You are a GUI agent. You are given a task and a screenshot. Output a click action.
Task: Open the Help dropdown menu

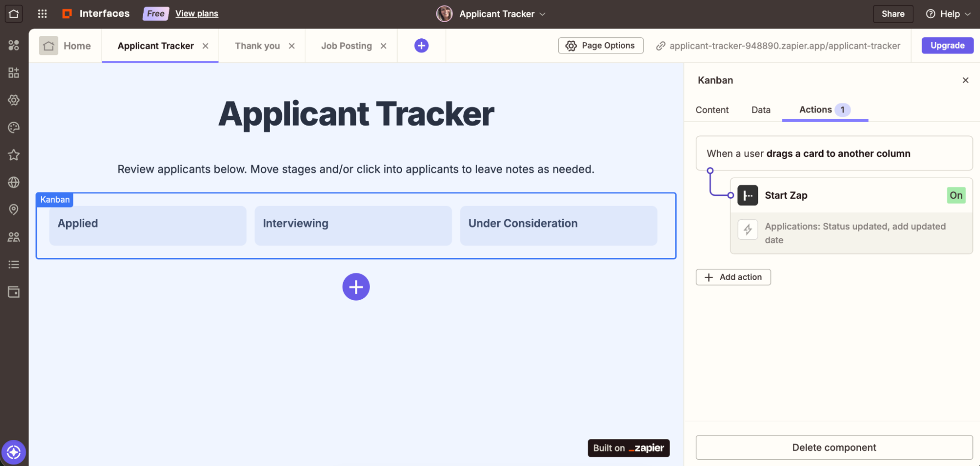[x=948, y=14]
